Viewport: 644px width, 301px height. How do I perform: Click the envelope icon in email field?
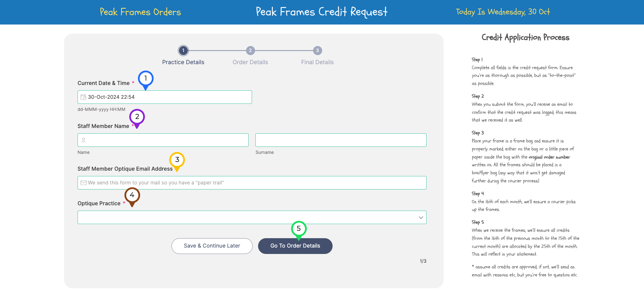point(84,183)
